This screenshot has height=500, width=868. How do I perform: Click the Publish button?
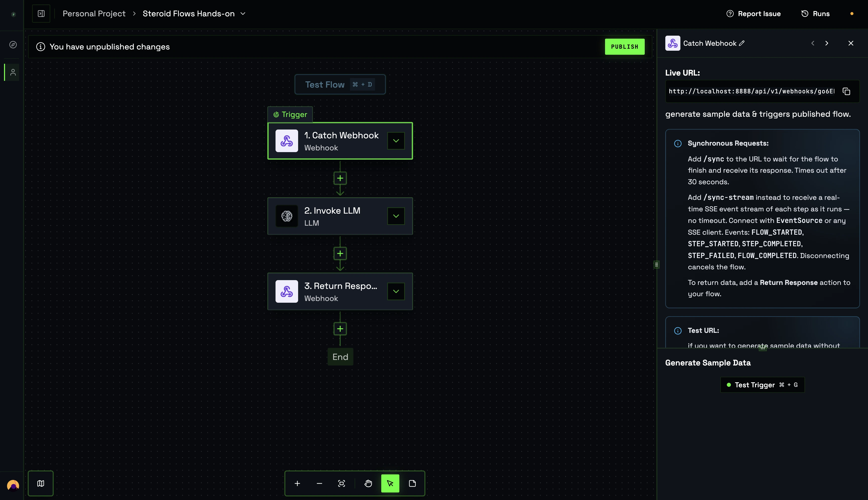(624, 47)
